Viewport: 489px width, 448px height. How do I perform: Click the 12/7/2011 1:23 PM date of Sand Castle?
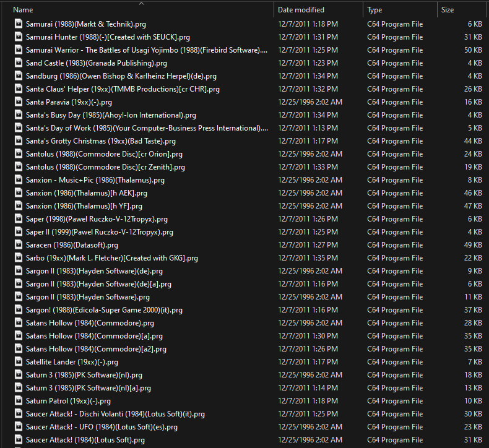pyautogui.click(x=308, y=63)
